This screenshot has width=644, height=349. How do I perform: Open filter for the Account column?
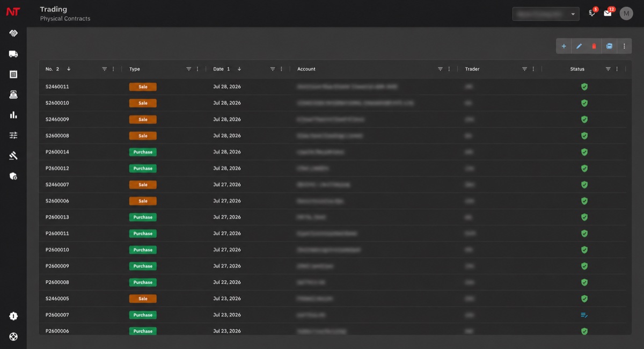(x=441, y=69)
